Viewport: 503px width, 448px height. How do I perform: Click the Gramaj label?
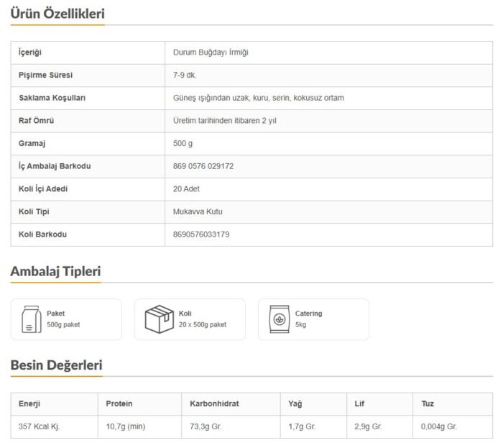point(32,143)
